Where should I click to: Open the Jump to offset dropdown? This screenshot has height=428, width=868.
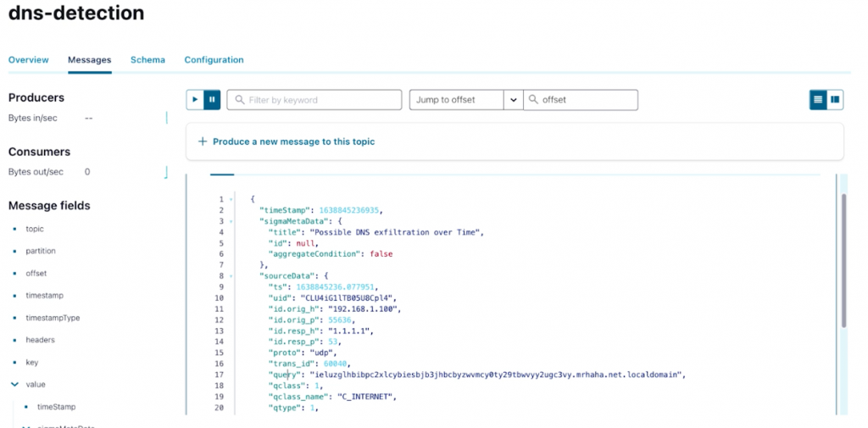tap(513, 100)
